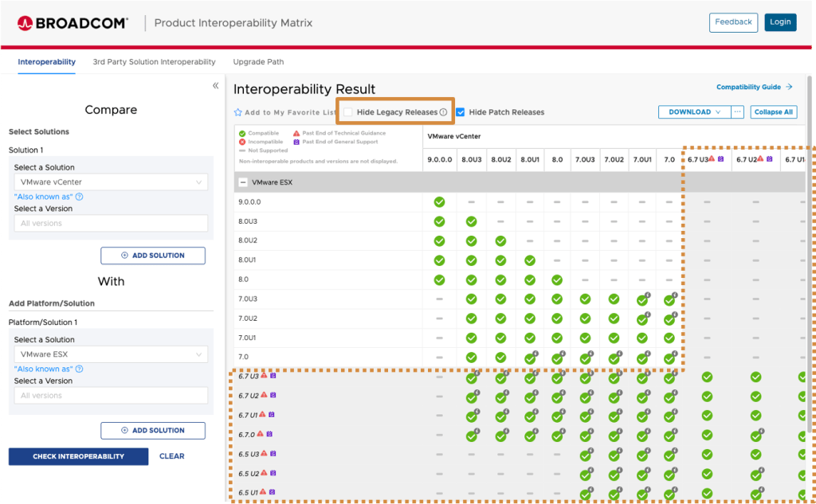Image resolution: width=816 pixels, height=504 pixels.
Task: Click compatible checkmark for ESX 9.0.0.0 and vCenter 9.0.0.0
Action: coord(439,201)
